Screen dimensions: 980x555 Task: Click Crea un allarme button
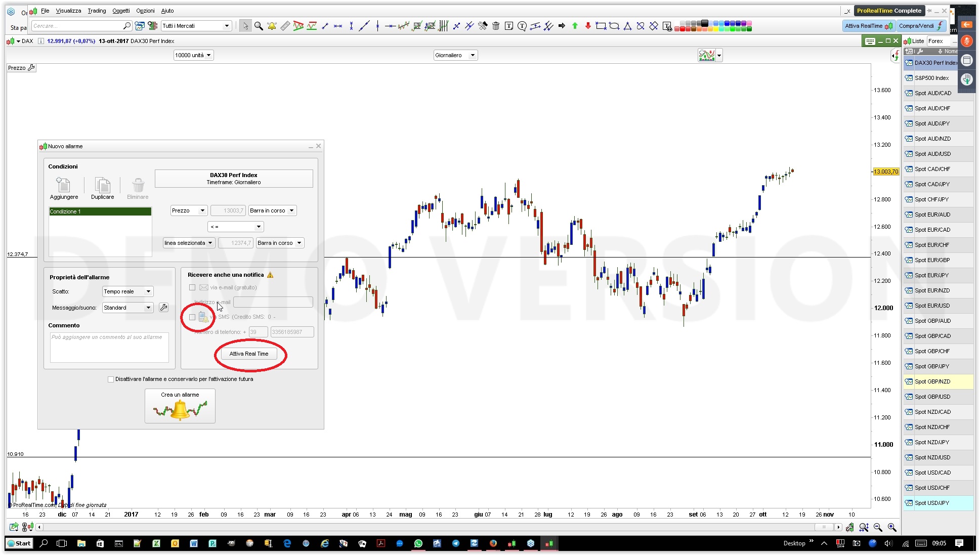pyautogui.click(x=180, y=406)
